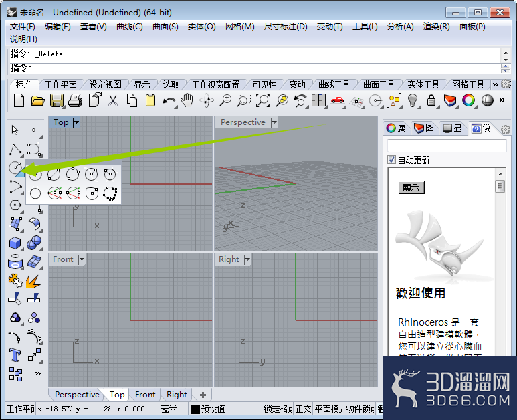Click the Right viewport tab at bottom

pos(177,395)
